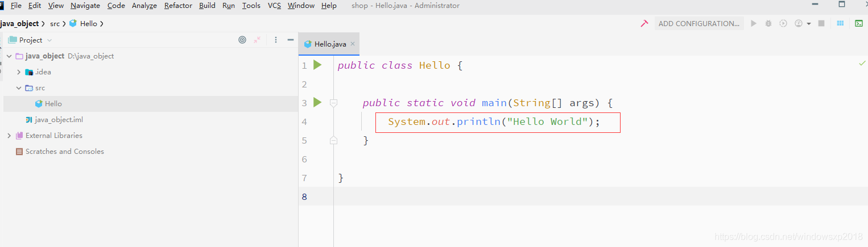
Task: Click the ADD CONFIGURATION button
Action: pyautogui.click(x=698, y=23)
